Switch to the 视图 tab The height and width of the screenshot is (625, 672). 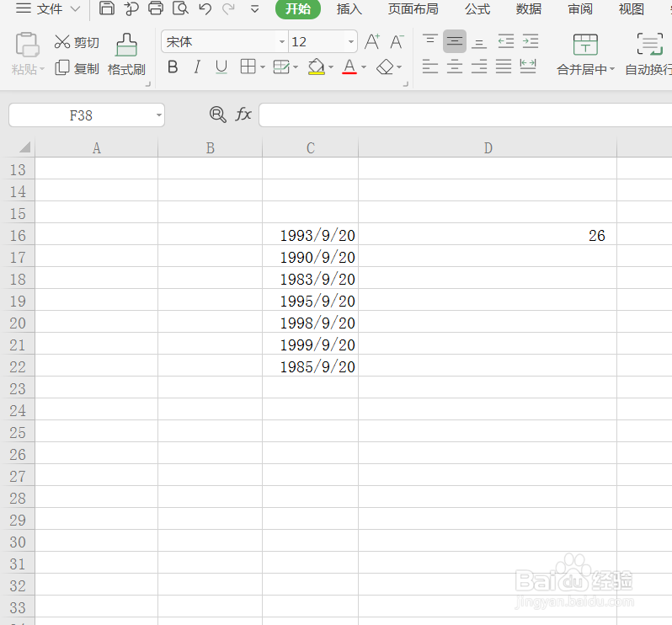point(632,8)
